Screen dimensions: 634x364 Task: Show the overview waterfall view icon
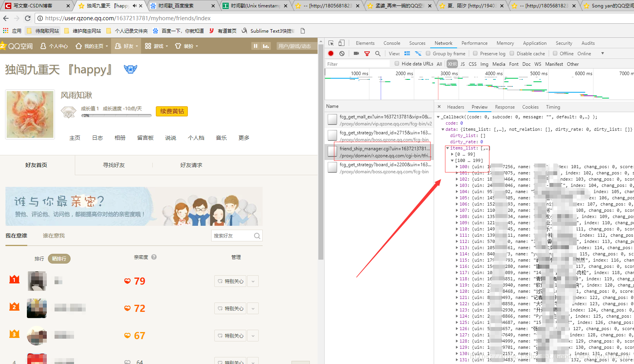click(418, 54)
